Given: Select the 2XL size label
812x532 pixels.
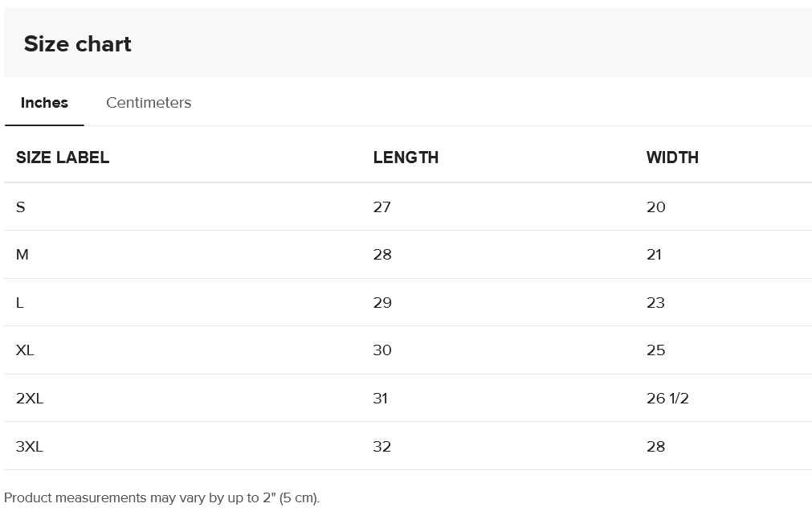Looking at the screenshot, I should tap(30, 399).
